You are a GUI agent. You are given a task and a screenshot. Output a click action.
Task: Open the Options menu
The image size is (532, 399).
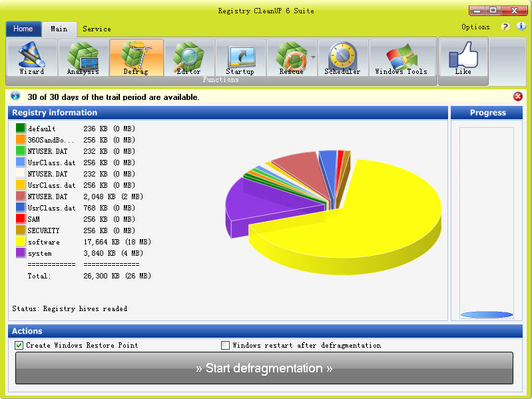[x=475, y=27]
